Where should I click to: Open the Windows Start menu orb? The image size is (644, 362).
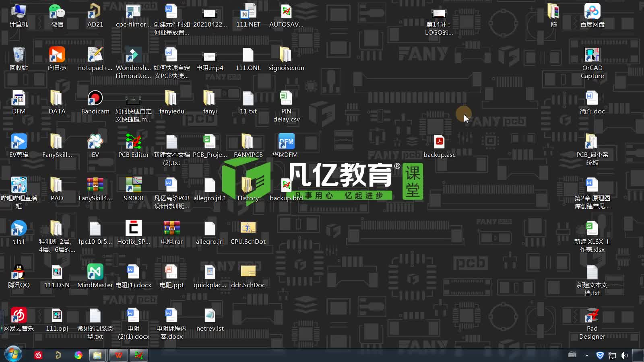13,354
